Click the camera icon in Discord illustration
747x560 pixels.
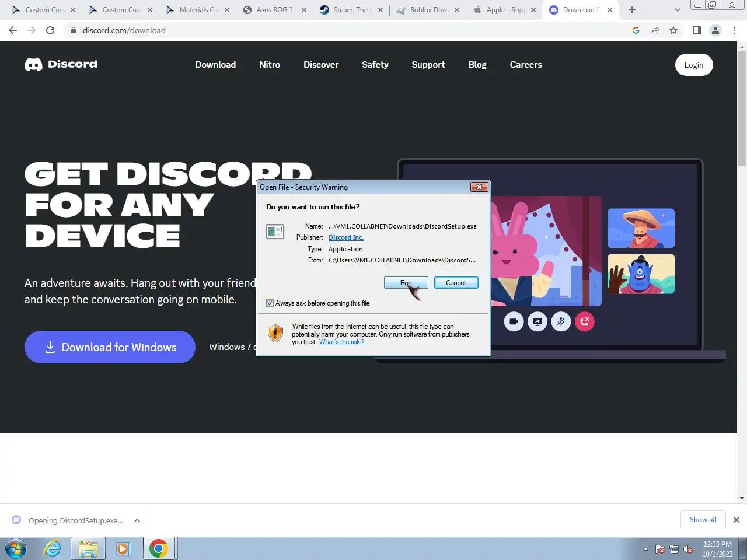click(x=514, y=321)
